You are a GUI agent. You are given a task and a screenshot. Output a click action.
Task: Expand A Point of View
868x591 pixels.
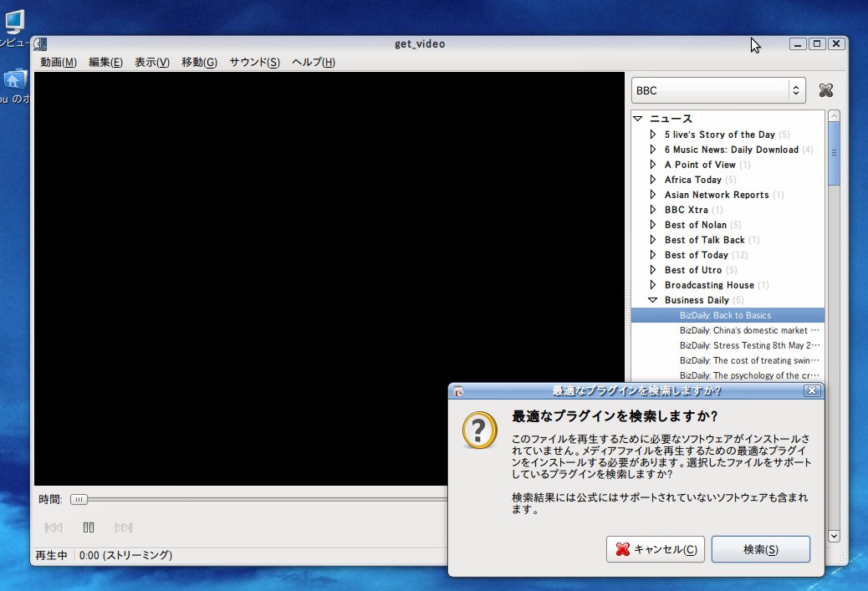653,165
